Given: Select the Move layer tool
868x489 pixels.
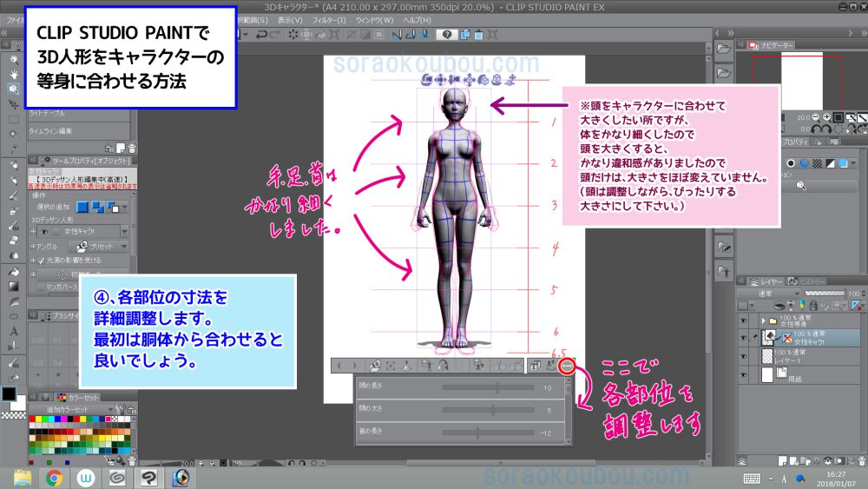Looking at the screenshot, I should click(x=14, y=104).
